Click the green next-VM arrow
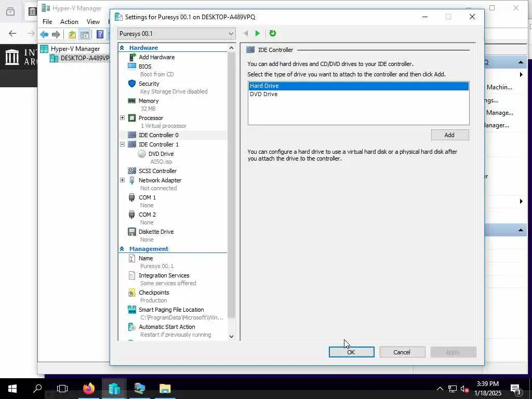Viewport: 532px width, 399px height. pyautogui.click(x=258, y=33)
